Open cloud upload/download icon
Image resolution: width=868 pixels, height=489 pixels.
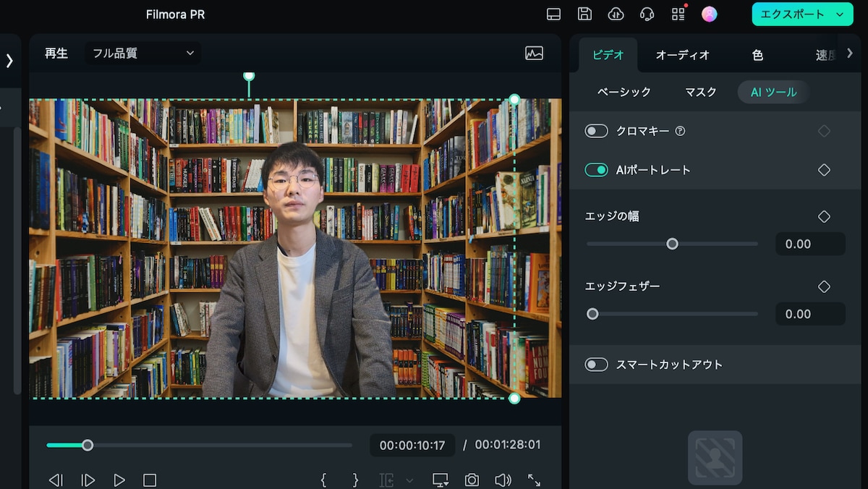(x=616, y=14)
